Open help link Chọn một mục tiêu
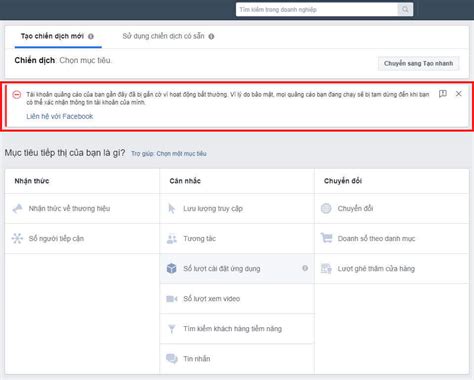The height and width of the screenshot is (380, 474). [181, 154]
